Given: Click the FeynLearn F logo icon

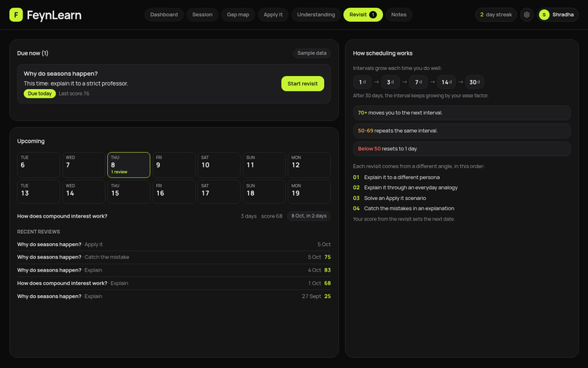Looking at the screenshot, I should 16,15.
